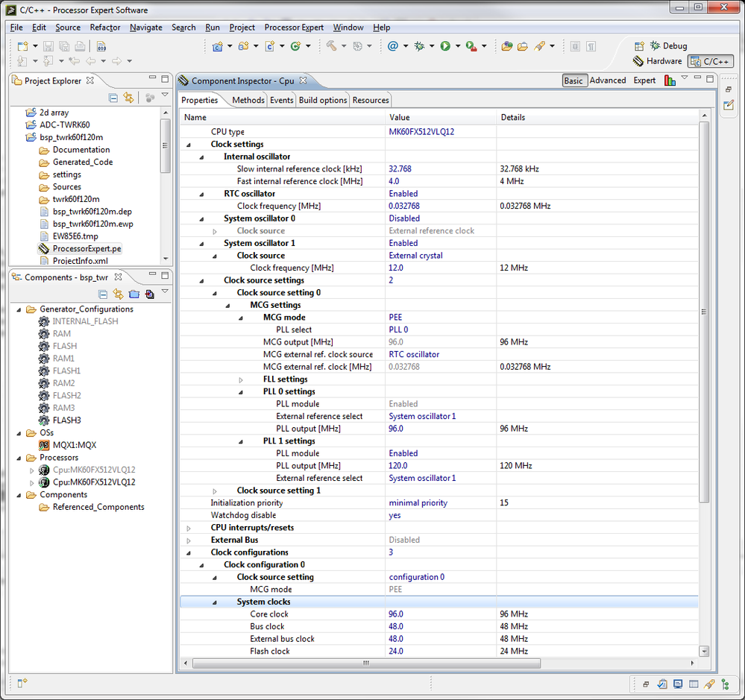Select the INTERNAL_FLASH configuration

click(85, 321)
